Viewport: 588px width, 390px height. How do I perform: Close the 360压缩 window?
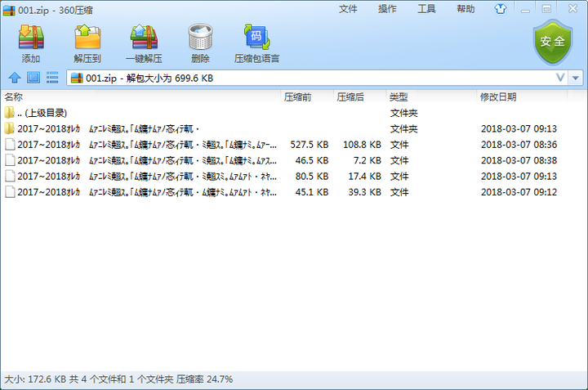(572, 9)
